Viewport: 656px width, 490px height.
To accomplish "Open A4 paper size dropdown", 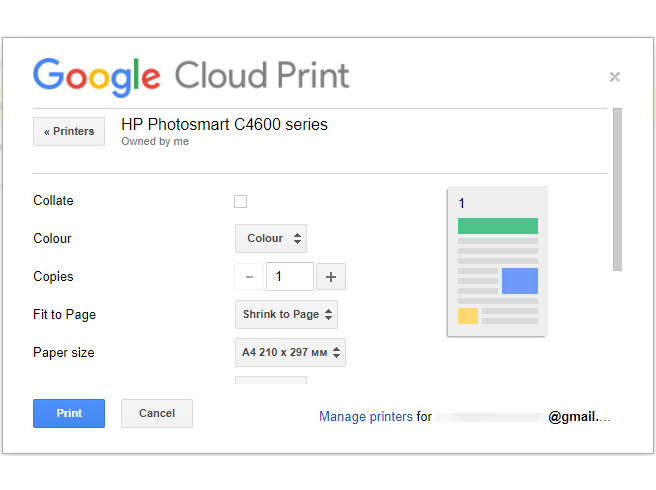I will pos(290,352).
